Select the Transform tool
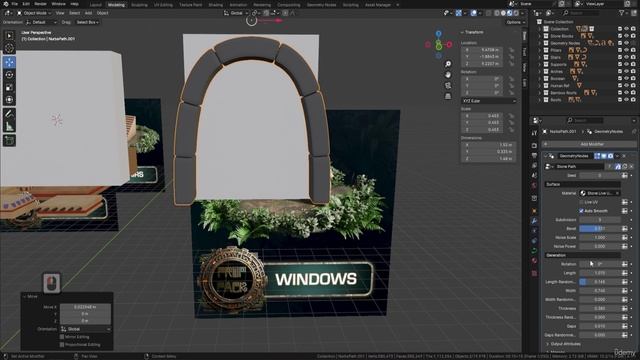Screen dimensions: 640x360 click(x=9, y=100)
